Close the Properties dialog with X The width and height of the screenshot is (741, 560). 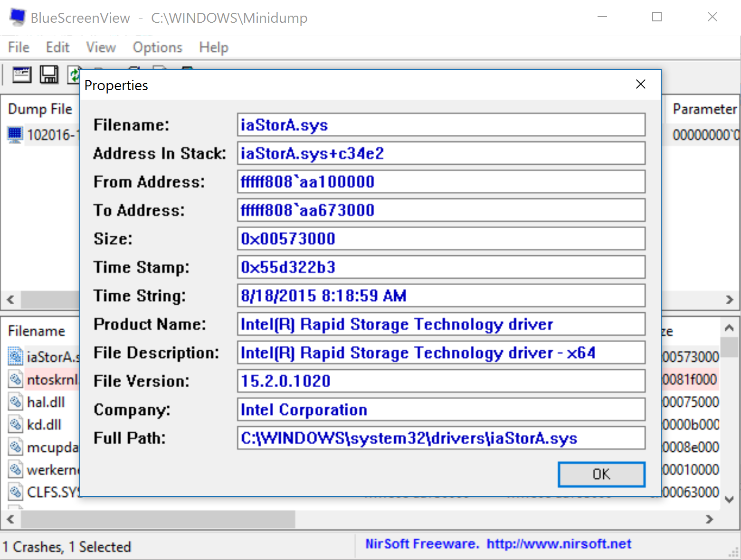coord(641,84)
